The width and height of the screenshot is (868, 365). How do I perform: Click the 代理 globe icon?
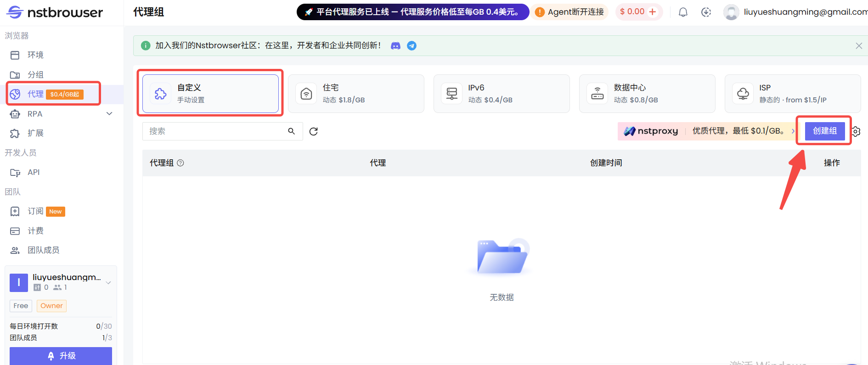(x=15, y=94)
